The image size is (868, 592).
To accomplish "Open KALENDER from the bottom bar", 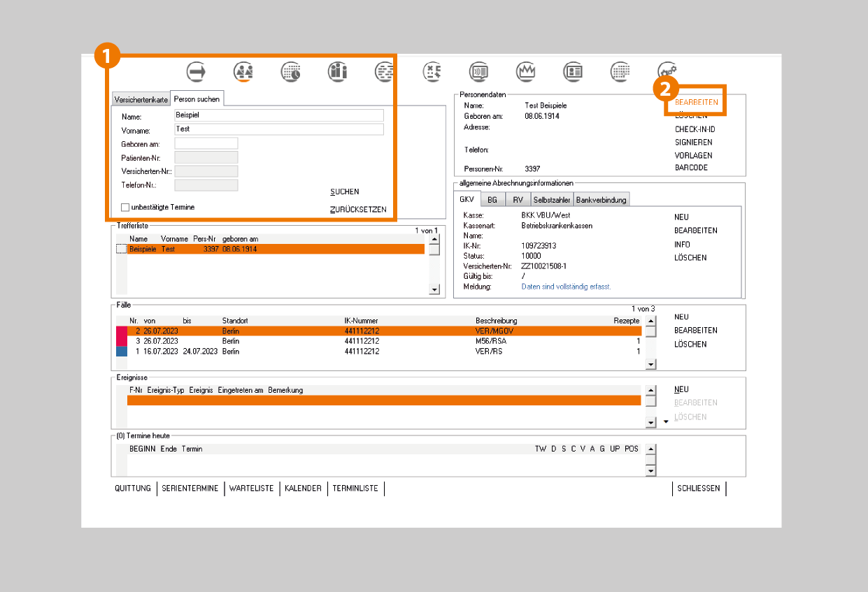I will 303,489.
